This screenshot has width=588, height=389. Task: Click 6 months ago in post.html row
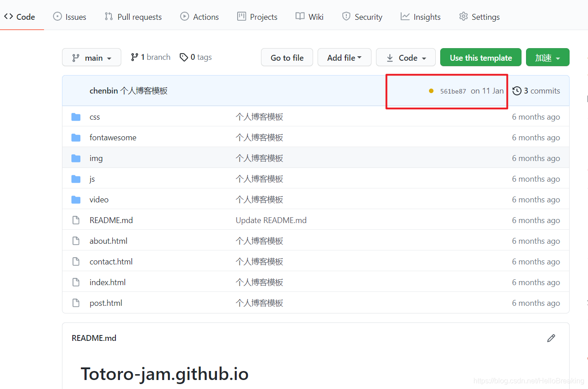536,303
